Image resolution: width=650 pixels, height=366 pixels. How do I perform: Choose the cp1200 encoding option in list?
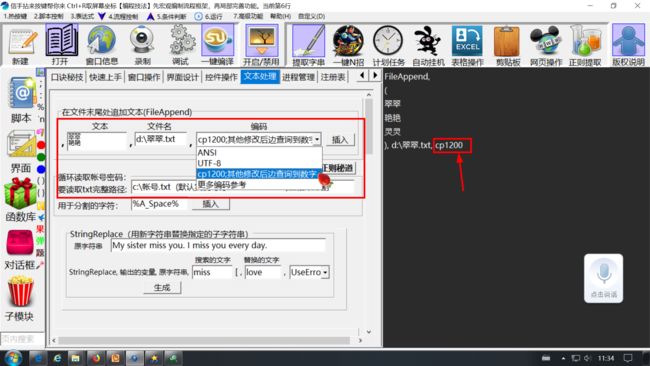(x=259, y=174)
